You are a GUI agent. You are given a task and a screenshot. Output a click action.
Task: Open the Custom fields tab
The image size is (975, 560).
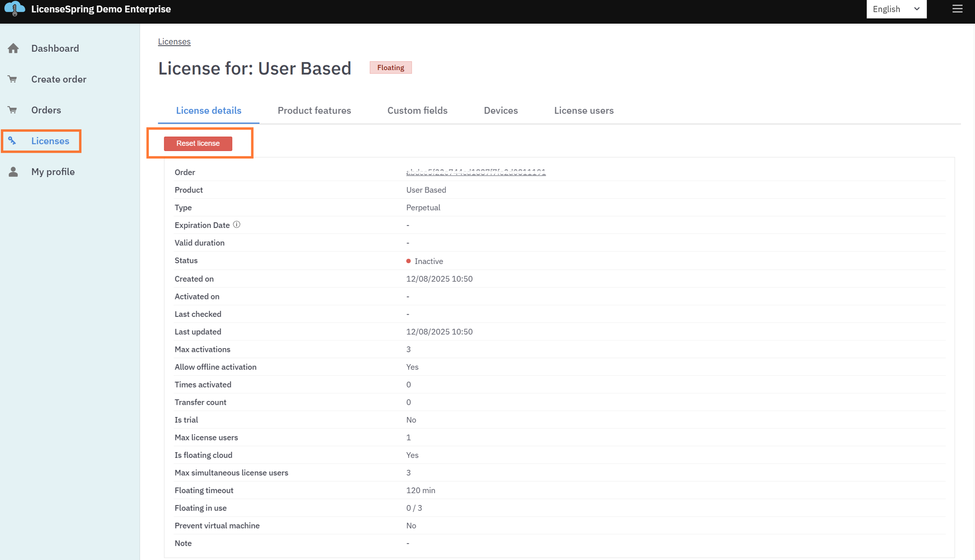click(417, 110)
